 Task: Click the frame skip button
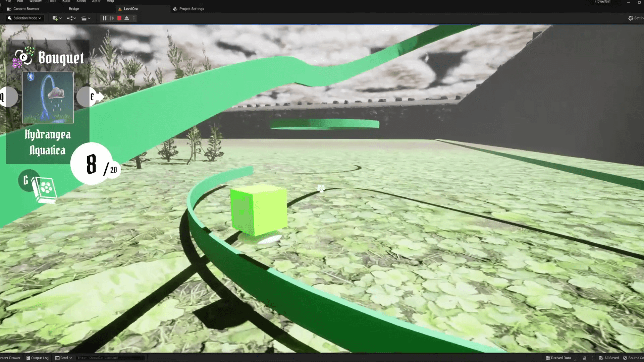click(112, 18)
